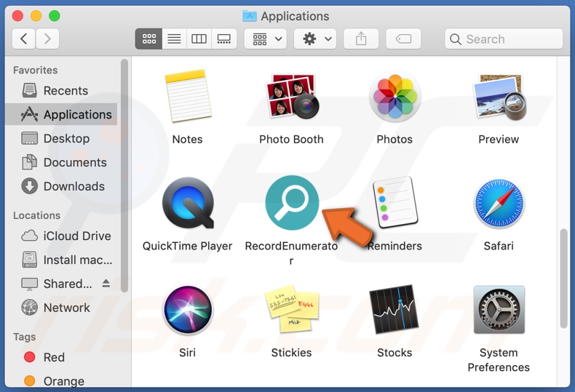Open the Notes app icon

coord(188,96)
